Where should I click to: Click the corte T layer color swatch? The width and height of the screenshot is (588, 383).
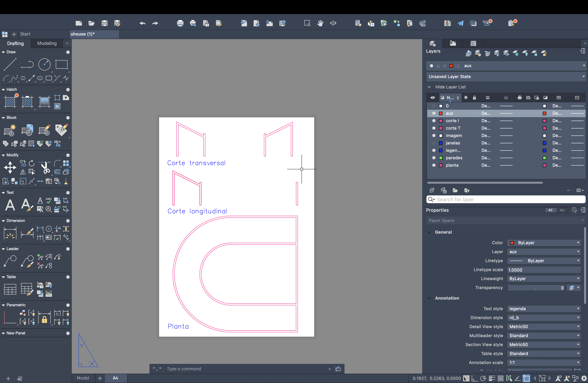[441, 128]
